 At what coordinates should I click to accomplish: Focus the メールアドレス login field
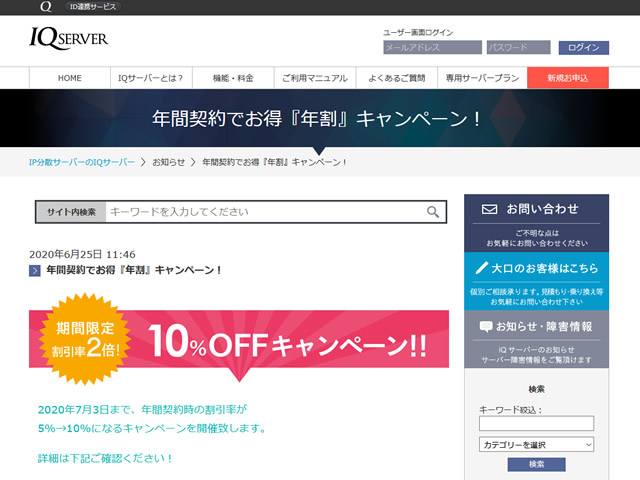tap(432, 47)
